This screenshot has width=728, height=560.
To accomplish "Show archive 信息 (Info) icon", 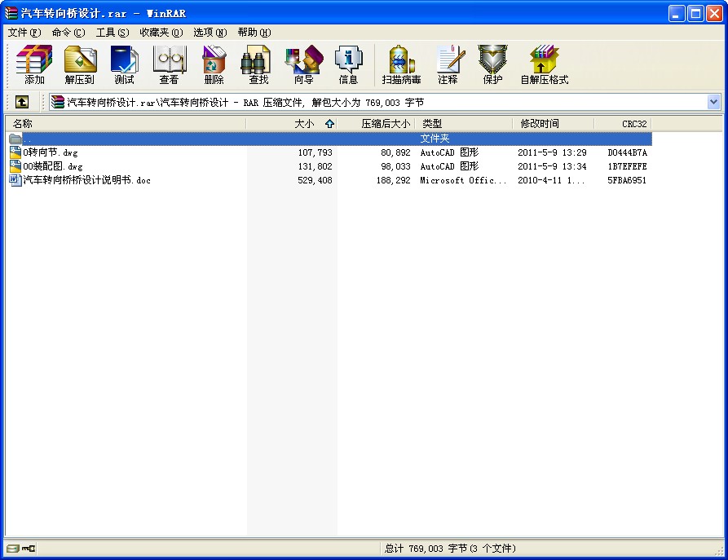I will coord(348,64).
